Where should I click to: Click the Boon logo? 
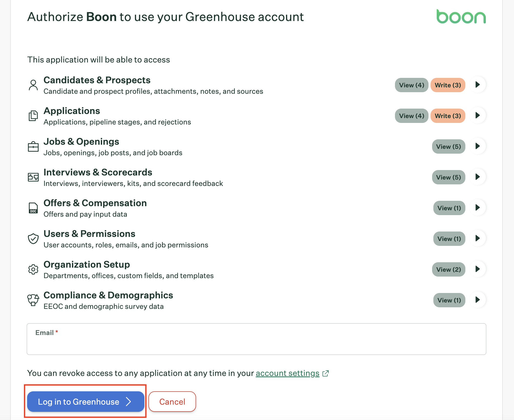click(461, 16)
